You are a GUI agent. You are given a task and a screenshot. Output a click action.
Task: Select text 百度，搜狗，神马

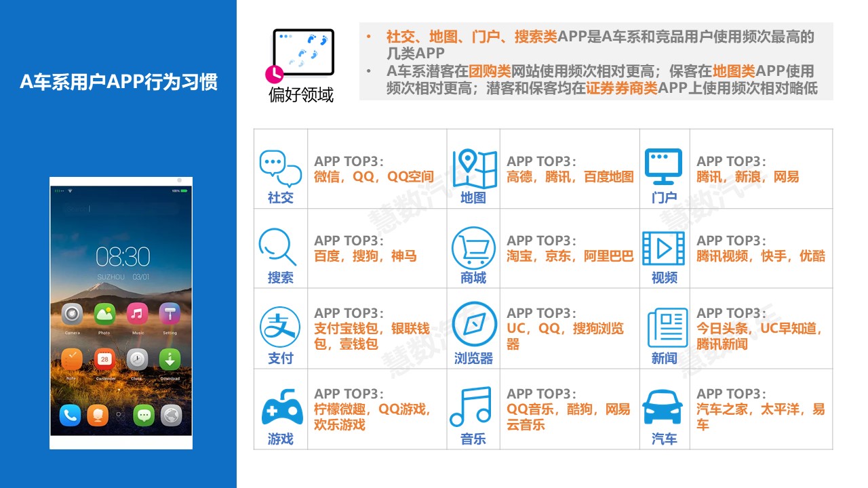tap(366, 256)
